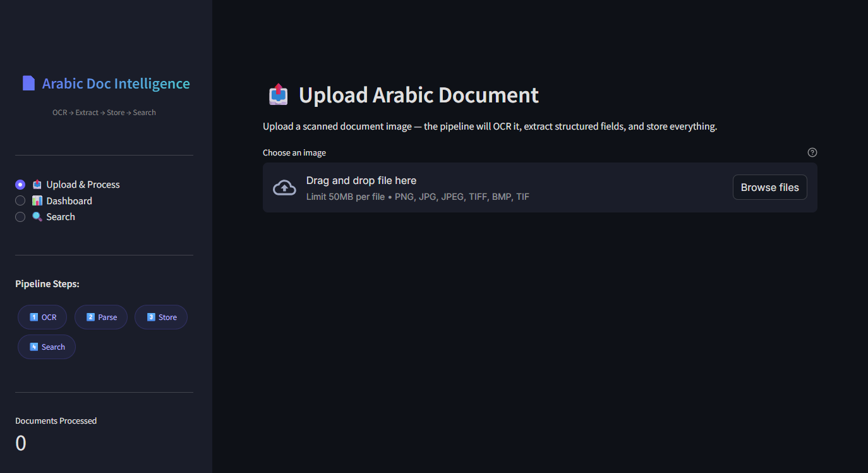Click the bar chart icon beside Dashboard
Screen dimensions: 868x473
click(x=37, y=200)
